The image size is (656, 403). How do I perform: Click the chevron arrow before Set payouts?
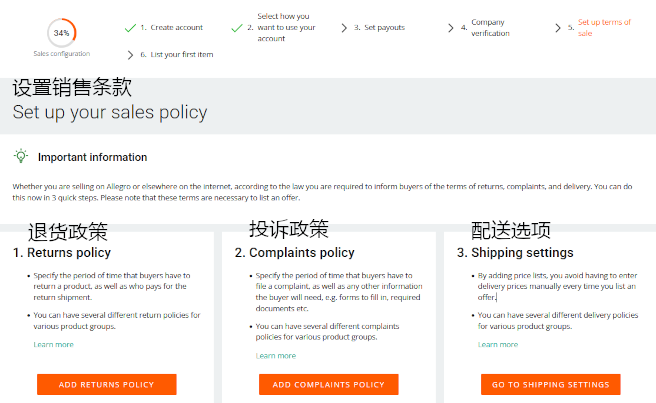(344, 28)
